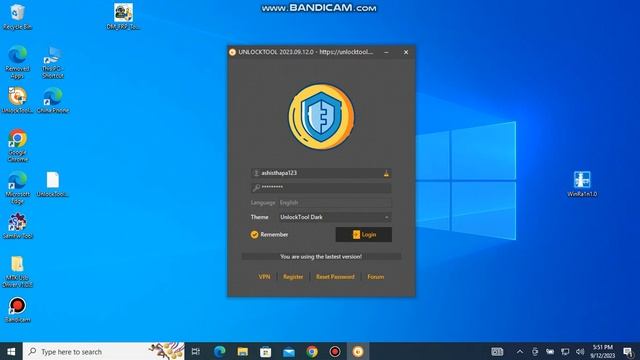Click the UnlockTool shield logo
The image size is (640, 360).
pyautogui.click(x=321, y=117)
